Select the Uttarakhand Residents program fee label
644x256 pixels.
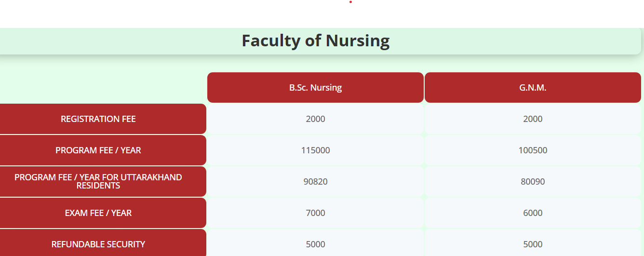[x=98, y=181]
